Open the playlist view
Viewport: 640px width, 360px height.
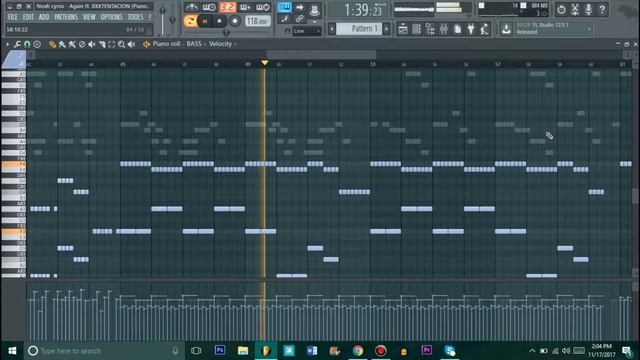click(403, 29)
